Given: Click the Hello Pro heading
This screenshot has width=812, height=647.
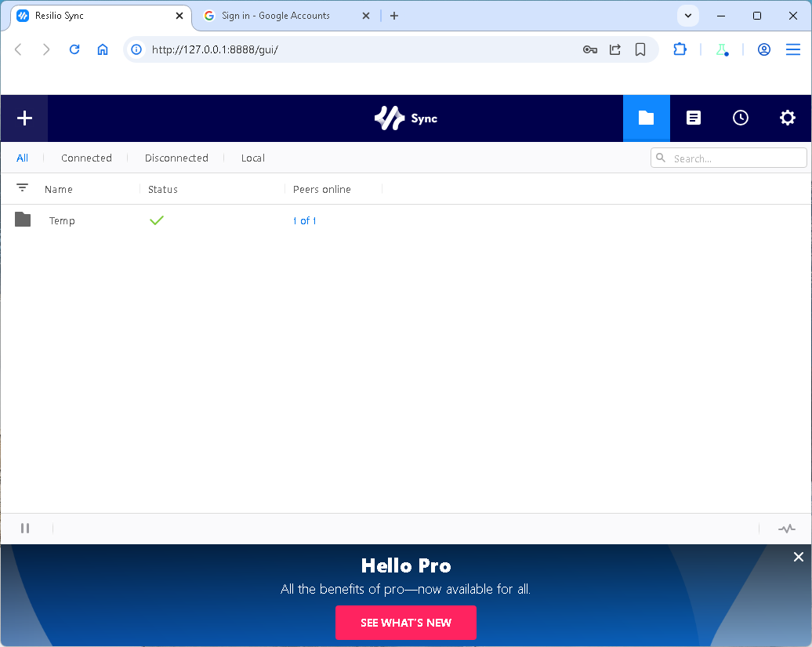Looking at the screenshot, I should coord(406,565).
